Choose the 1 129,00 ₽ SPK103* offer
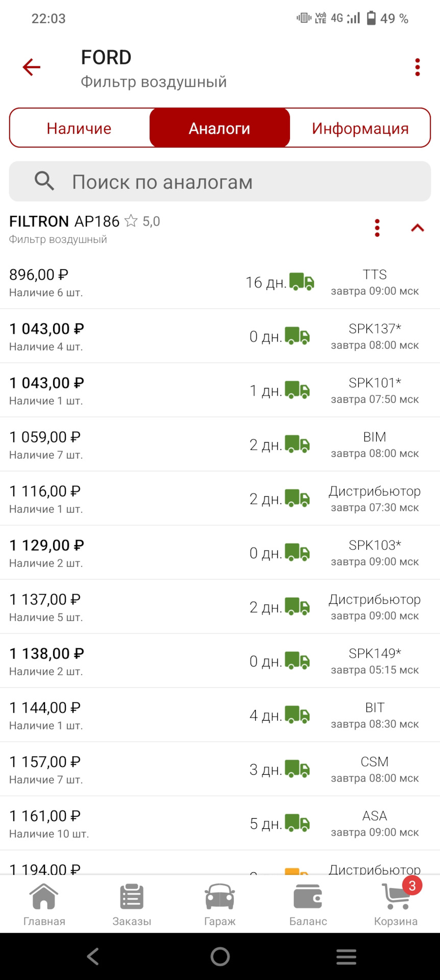The image size is (440, 980). 220,552
